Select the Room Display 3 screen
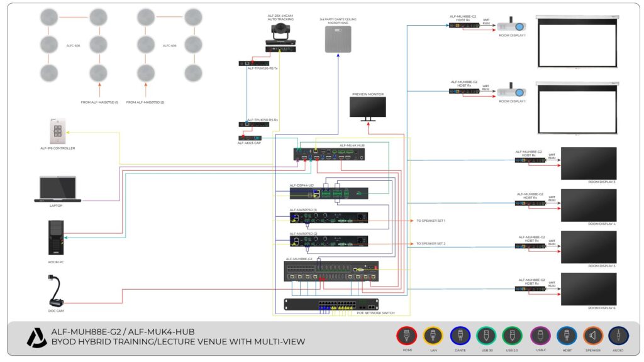The image size is (644, 362). coord(589,163)
